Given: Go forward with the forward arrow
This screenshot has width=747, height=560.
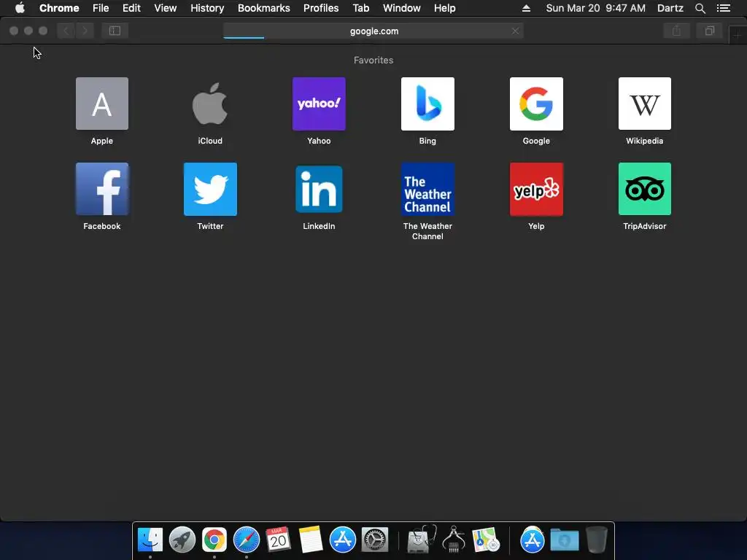Looking at the screenshot, I should click(x=85, y=31).
